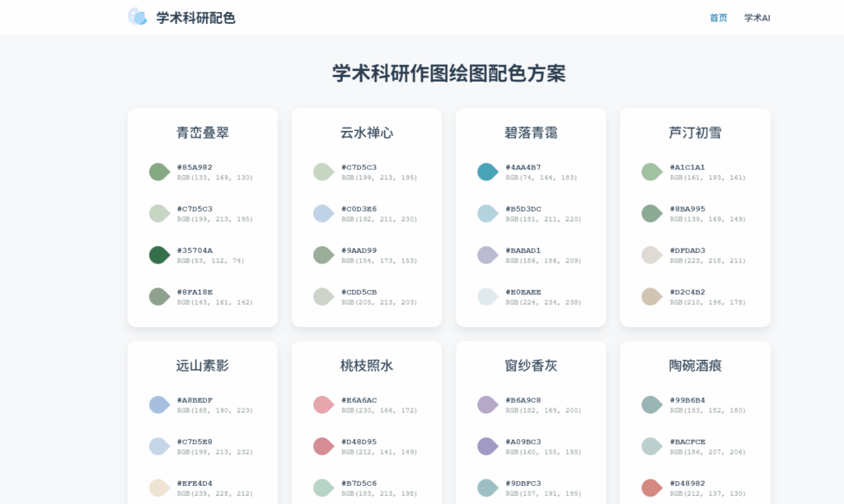Select the 芦汀初雪 palette title
The width and height of the screenshot is (844, 504).
point(695,133)
